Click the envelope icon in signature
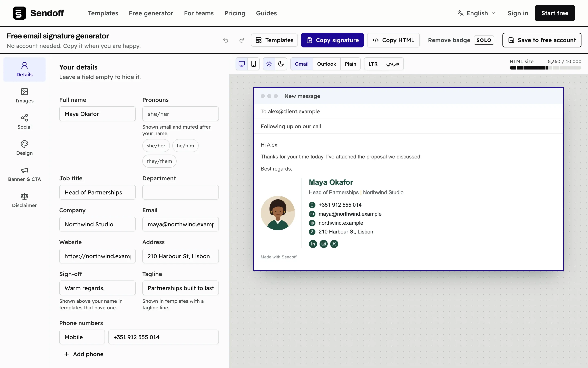This screenshot has width=588, height=368. tap(312, 214)
